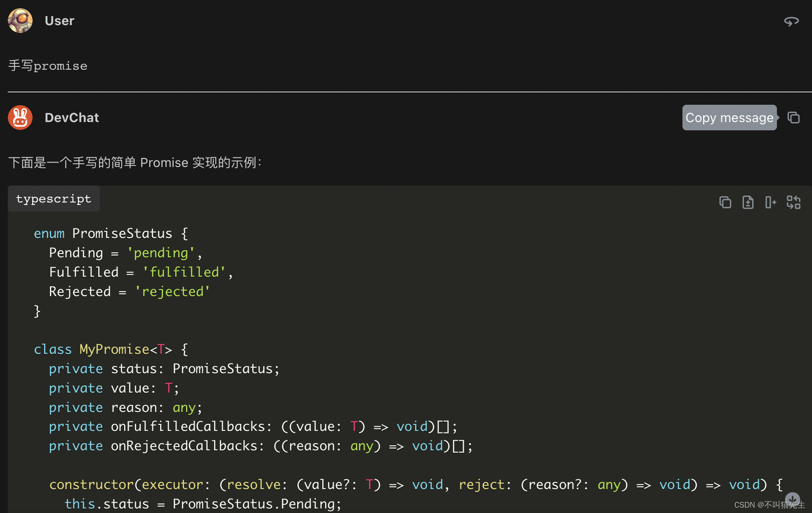Viewport: 812px width, 513px height.
Task: Insert code at cursor icon
Action: (770, 202)
